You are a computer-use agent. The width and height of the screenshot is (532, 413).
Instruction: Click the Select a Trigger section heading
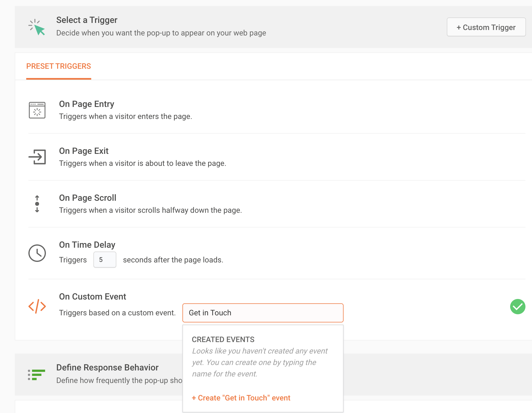coord(87,20)
